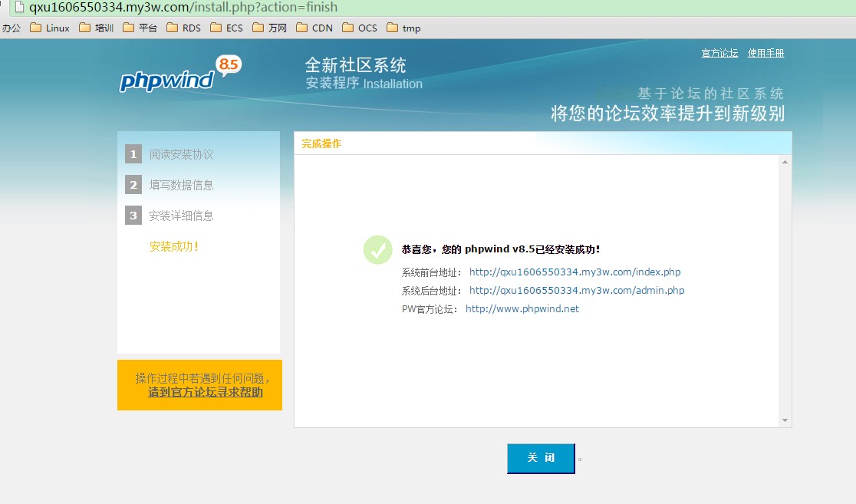Open the 官方论坛 link in header
The image size is (856, 504).
click(719, 53)
